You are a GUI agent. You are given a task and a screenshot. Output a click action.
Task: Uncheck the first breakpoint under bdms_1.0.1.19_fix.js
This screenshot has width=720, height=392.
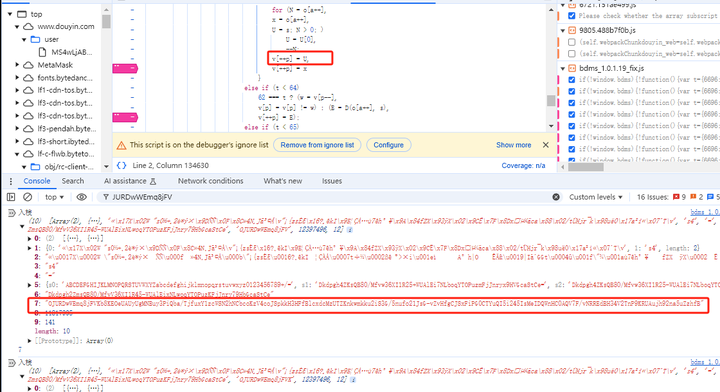pyautogui.click(x=572, y=79)
